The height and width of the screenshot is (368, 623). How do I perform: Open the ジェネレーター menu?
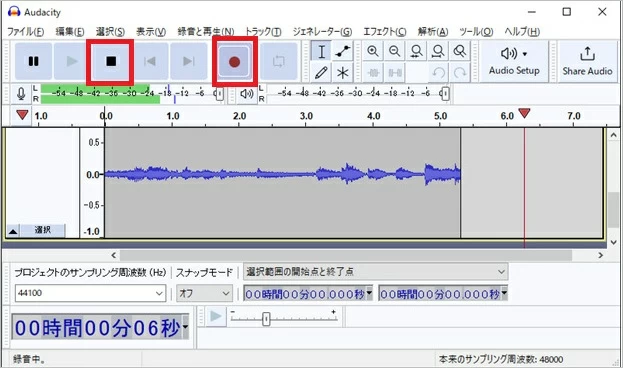[x=322, y=32]
